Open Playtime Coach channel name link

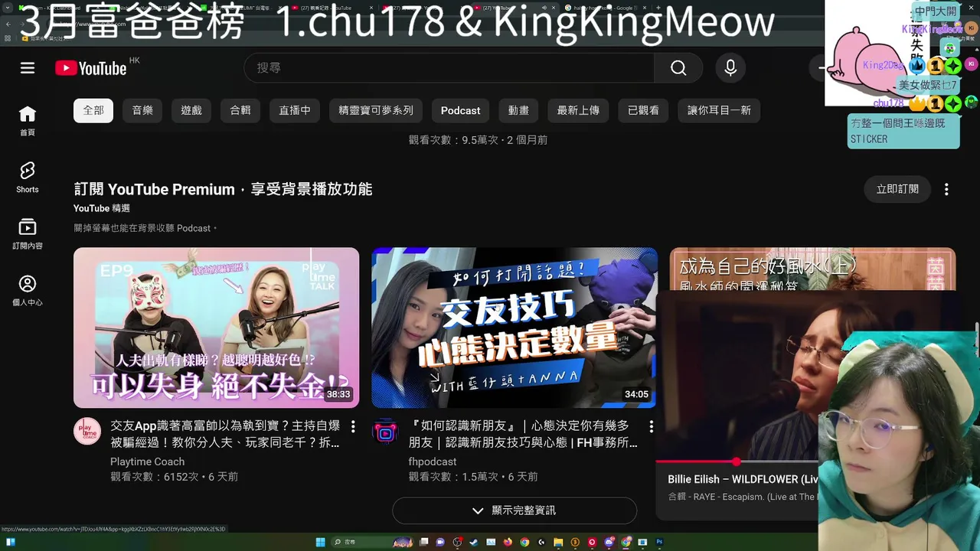[x=147, y=461]
